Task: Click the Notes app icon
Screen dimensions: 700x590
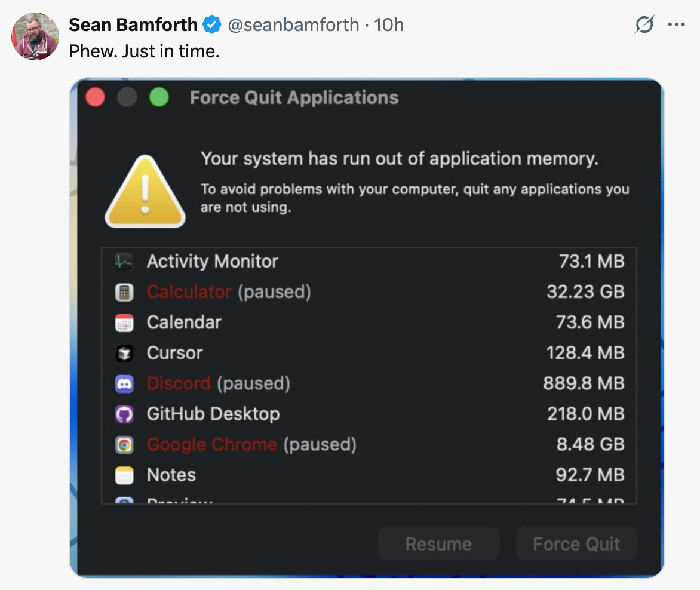Action: (124, 475)
